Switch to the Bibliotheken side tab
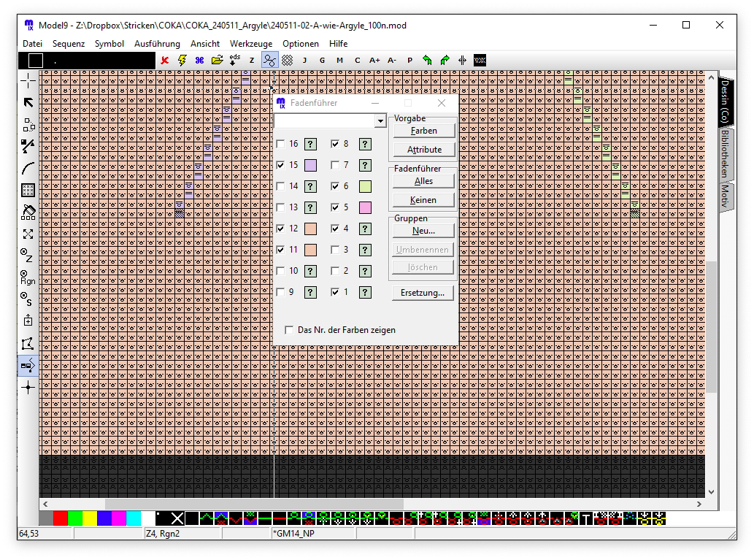The width and height of the screenshot is (754, 560). (724, 154)
